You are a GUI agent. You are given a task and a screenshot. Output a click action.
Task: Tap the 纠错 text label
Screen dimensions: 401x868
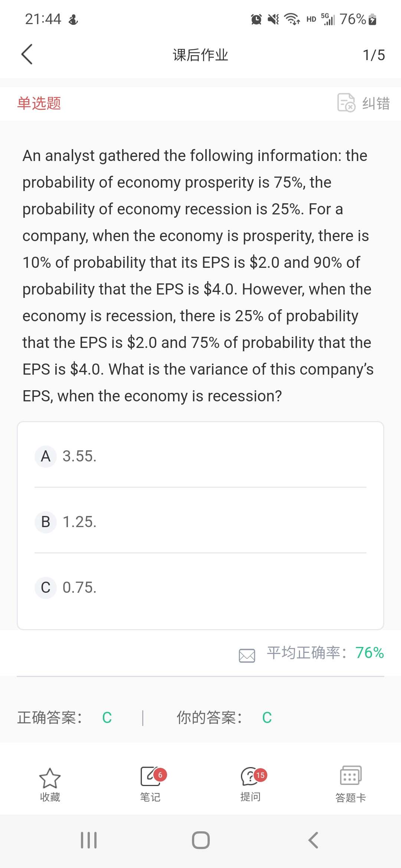tap(376, 103)
